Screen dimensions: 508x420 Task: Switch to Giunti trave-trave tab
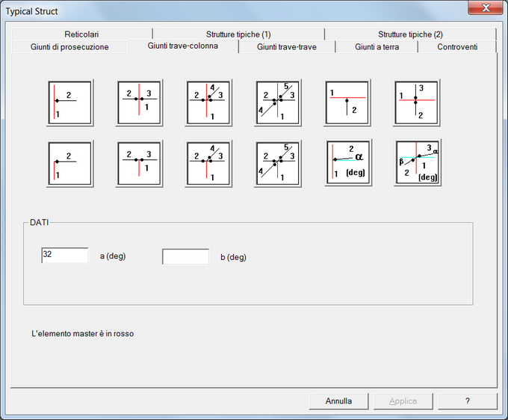coord(286,47)
